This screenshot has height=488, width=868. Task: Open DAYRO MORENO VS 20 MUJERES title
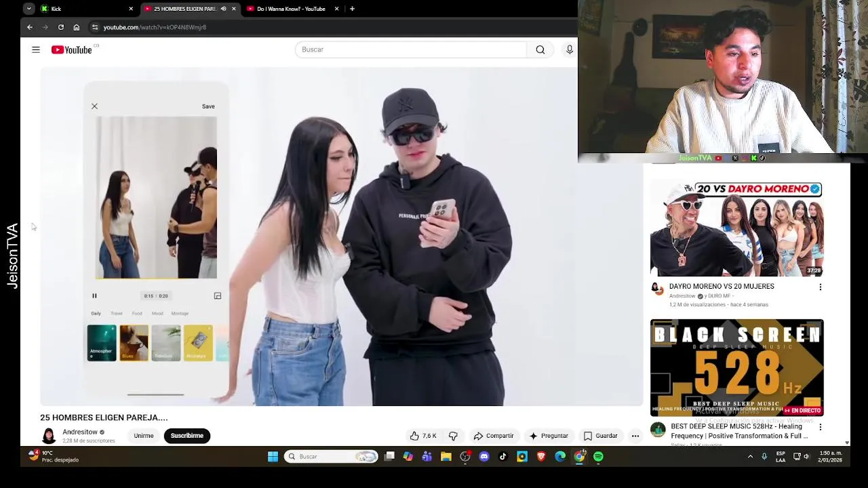722,286
